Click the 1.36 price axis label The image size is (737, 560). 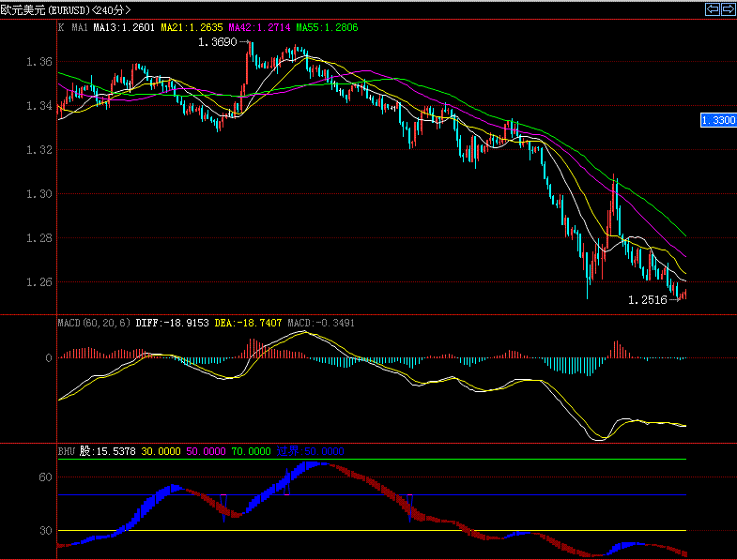click(39, 62)
